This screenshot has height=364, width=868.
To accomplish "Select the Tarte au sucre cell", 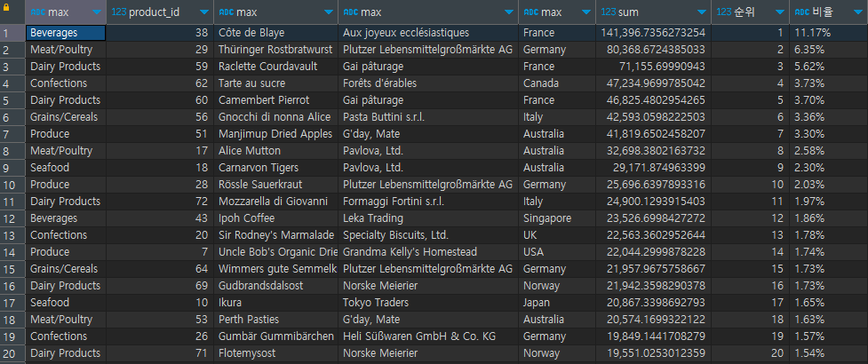I will coord(275,83).
